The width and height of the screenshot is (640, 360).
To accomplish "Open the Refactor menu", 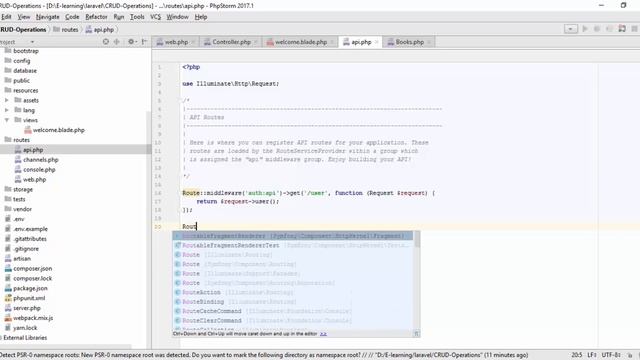I will click(96, 17).
